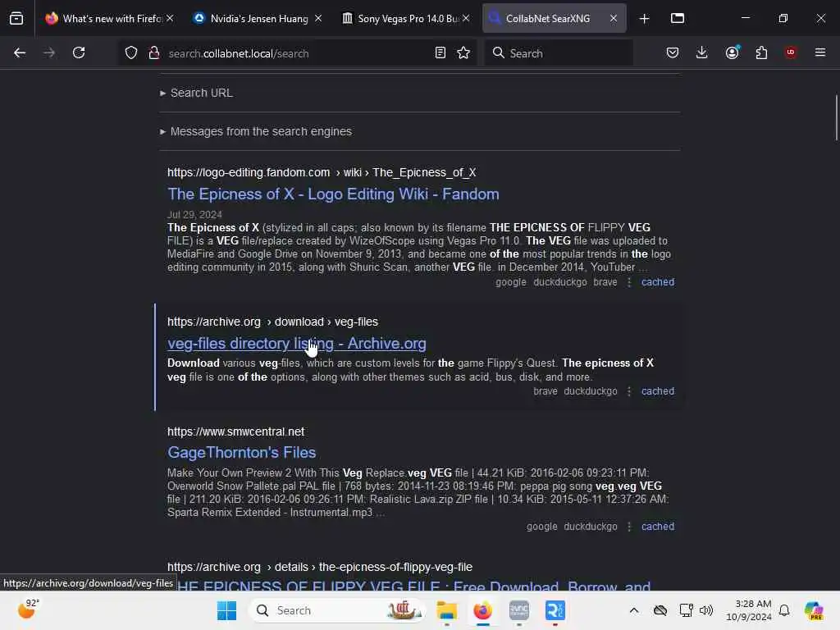Viewport: 840px width, 630px height.
Task: Click brave engine label on veg-files result
Action: coord(546,391)
